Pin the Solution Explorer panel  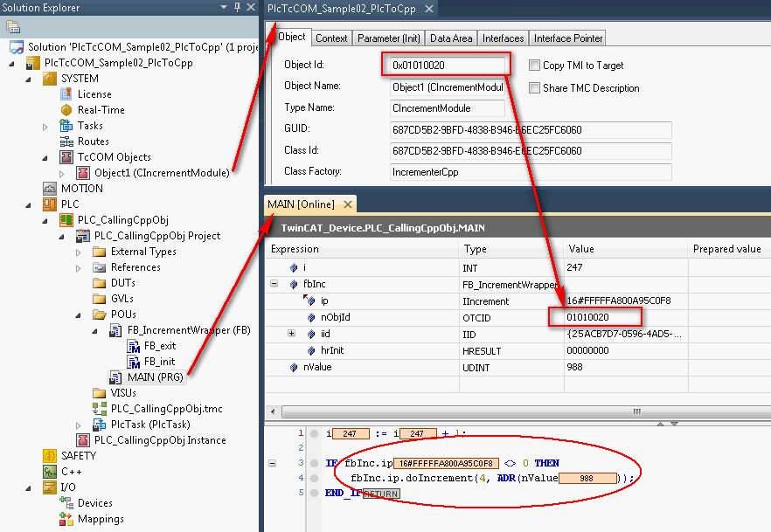(x=238, y=7)
